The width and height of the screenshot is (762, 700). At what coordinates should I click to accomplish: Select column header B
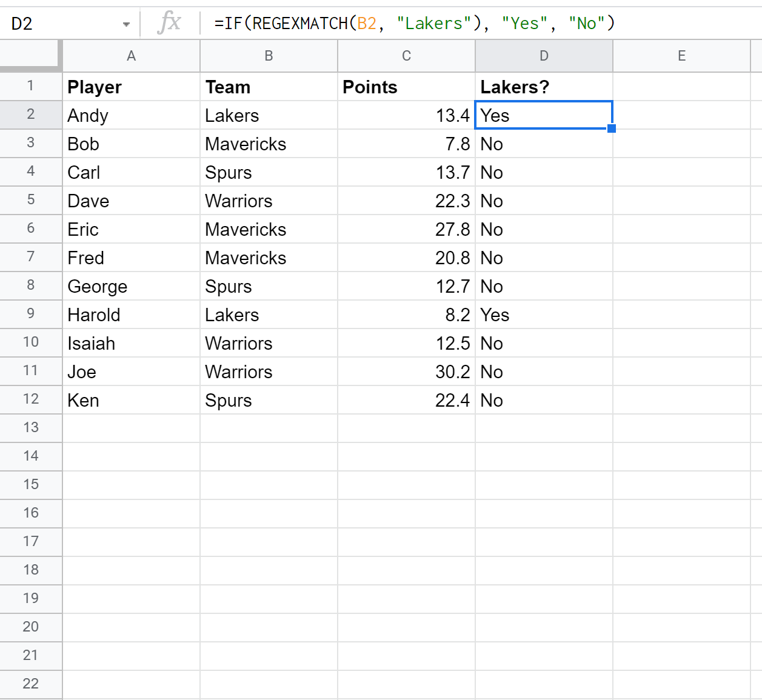269,55
